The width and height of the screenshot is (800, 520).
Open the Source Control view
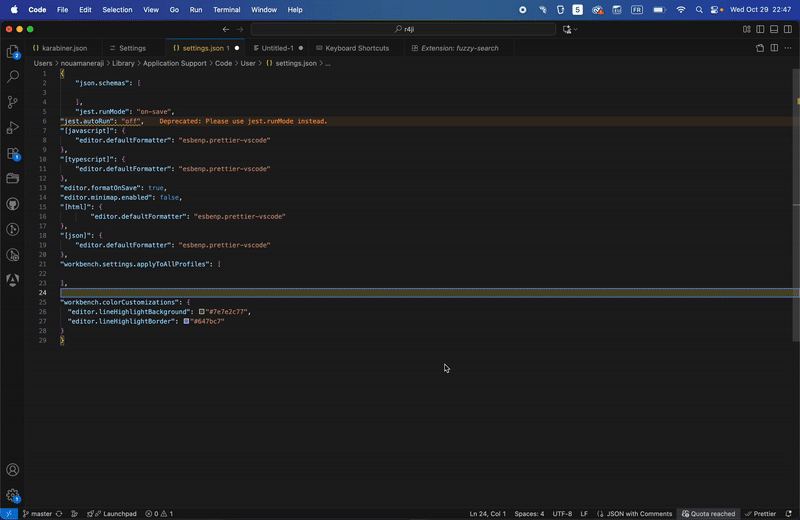pyautogui.click(x=13, y=102)
